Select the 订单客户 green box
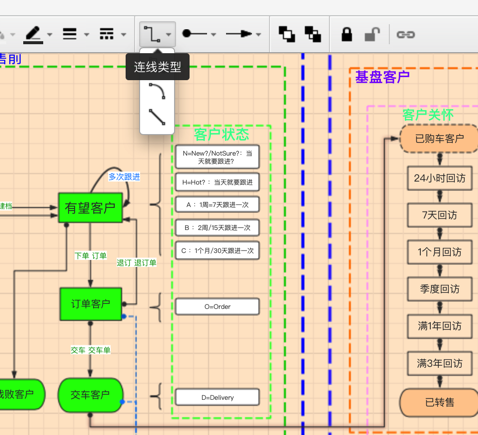This screenshot has height=435, width=478. [91, 304]
